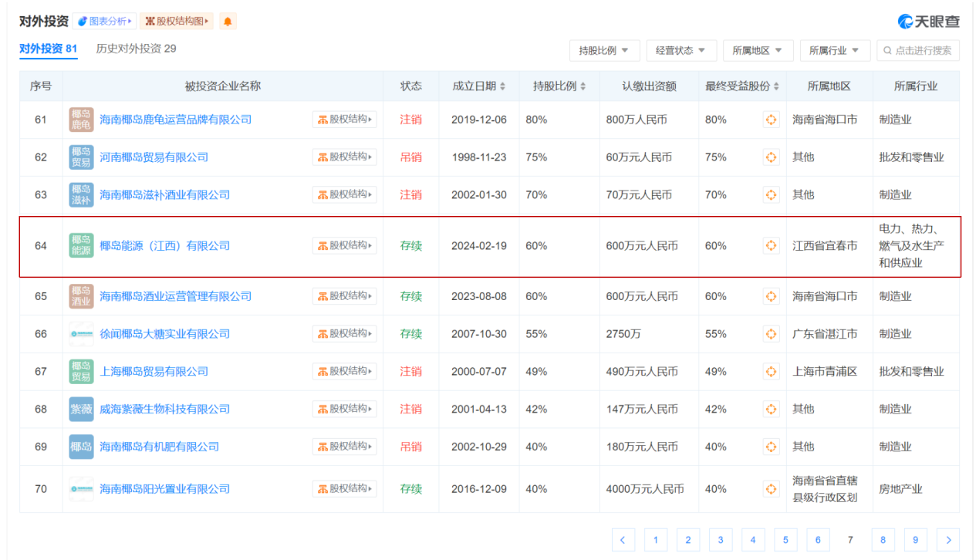
Task: Switch to 历史对外投资 29 tab
Action: 136,49
